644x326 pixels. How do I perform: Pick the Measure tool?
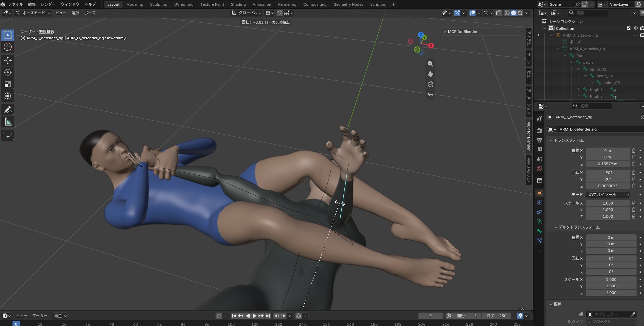8,122
